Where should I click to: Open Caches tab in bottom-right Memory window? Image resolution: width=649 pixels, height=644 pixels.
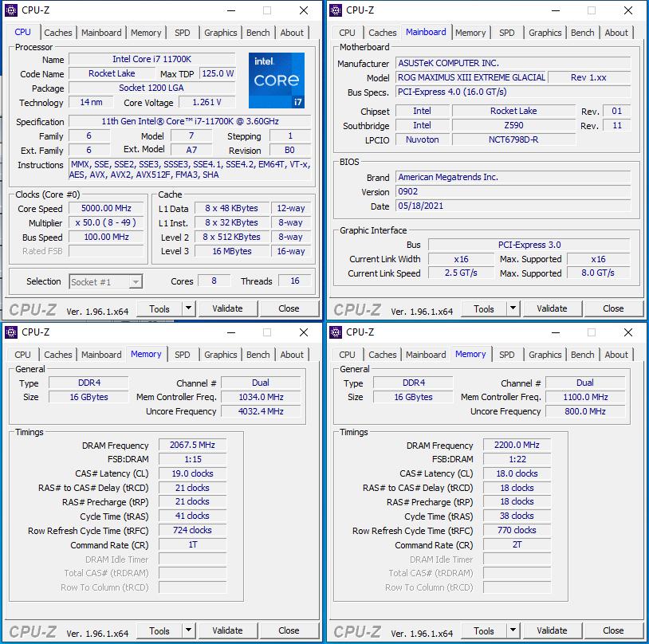click(383, 355)
